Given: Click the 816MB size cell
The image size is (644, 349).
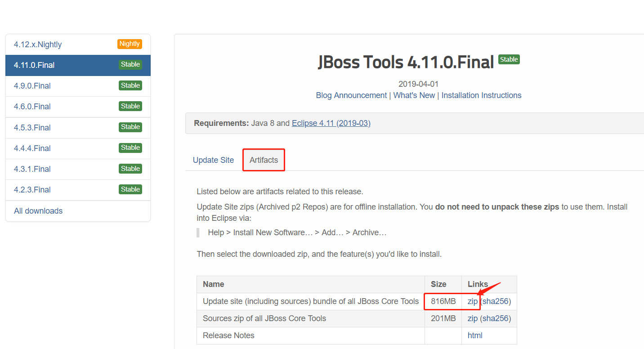Looking at the screenshot, I should 443,301.
